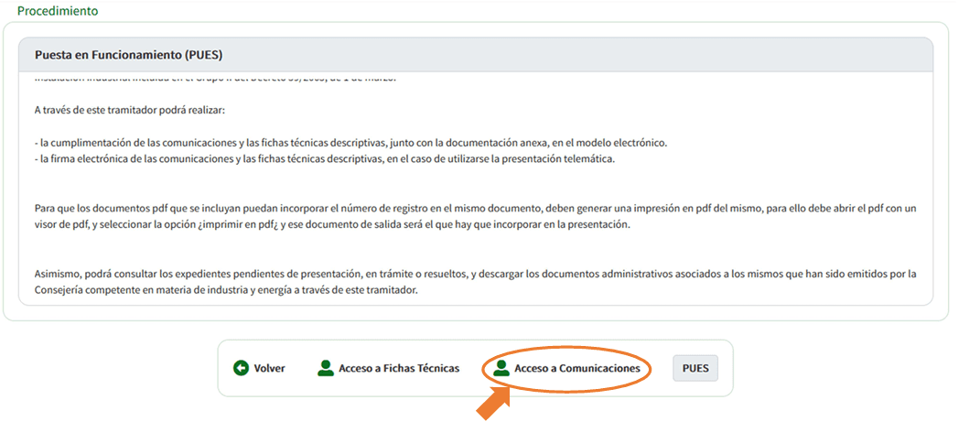The image size is (980, 432).
Task: Click the line starting 'Asimismo, podrá consultar'
Action: (476, 274)
